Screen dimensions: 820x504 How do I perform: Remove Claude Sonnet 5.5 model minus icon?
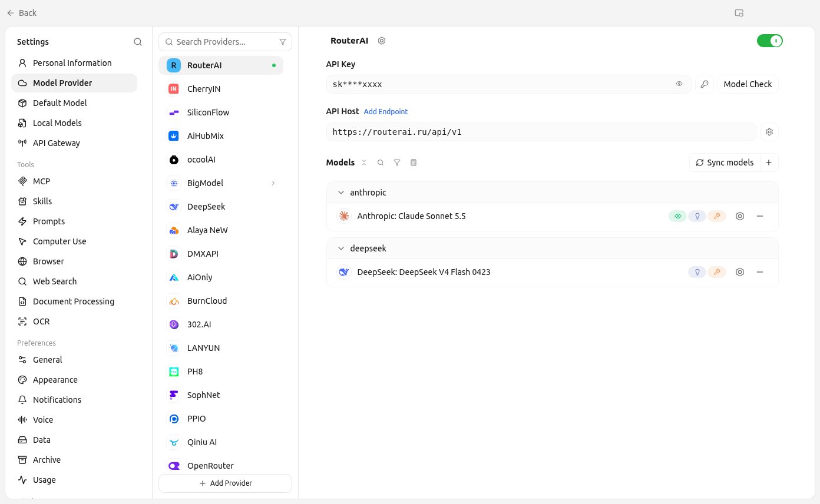(760, 216)
